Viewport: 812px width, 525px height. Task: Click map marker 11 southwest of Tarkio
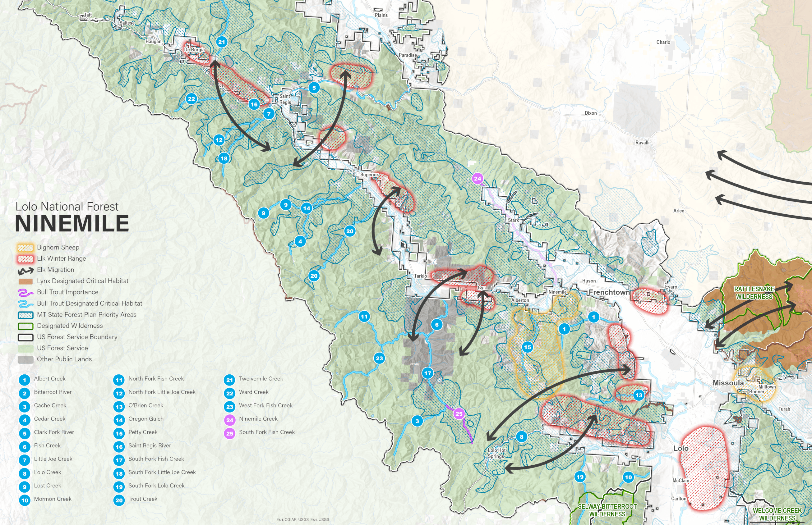[364, 316]
